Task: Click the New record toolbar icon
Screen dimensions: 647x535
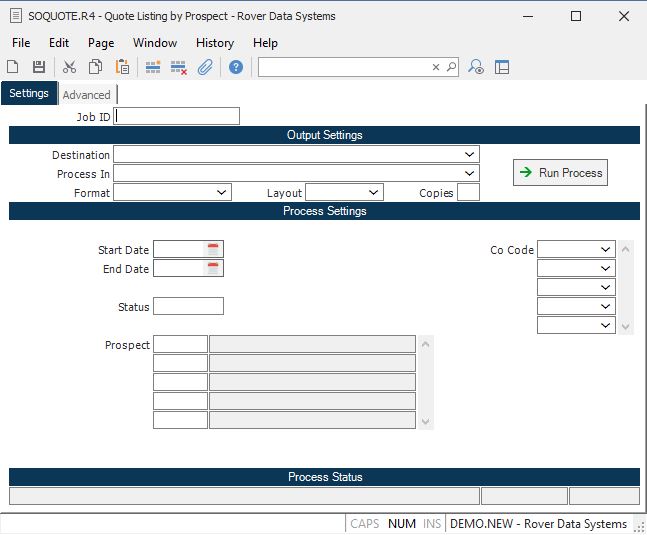Action: pos(13,67)
